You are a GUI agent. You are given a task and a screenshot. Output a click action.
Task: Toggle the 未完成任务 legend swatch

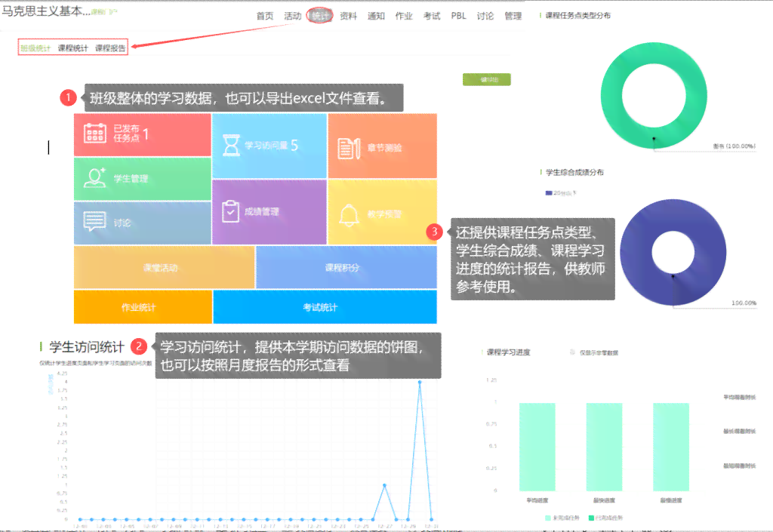click(548, 518)
